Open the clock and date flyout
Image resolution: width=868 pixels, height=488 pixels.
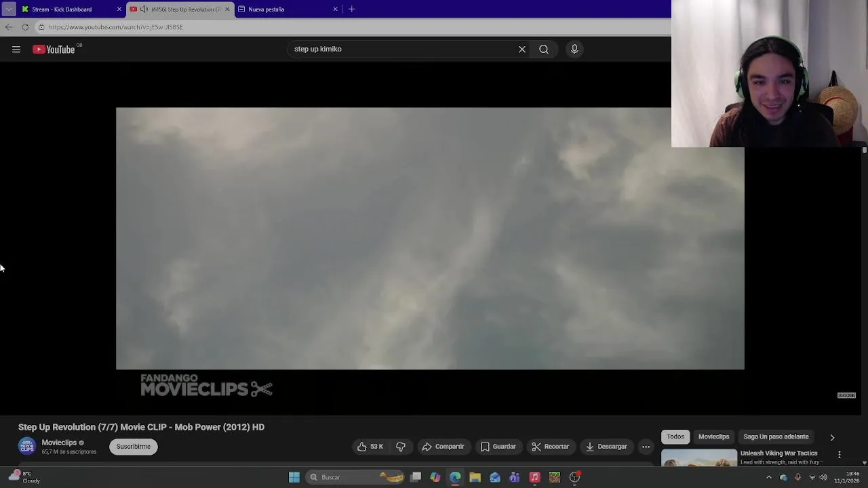pos(847,477)
